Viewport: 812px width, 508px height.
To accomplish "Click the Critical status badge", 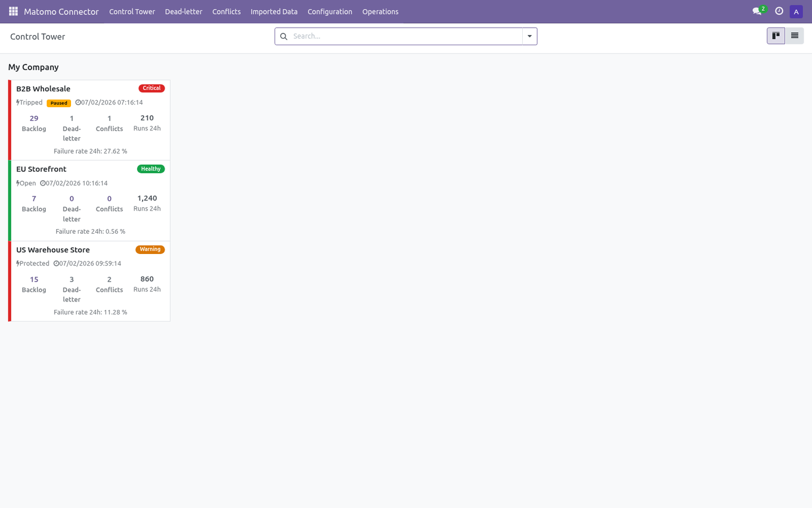I will point(152,88).
